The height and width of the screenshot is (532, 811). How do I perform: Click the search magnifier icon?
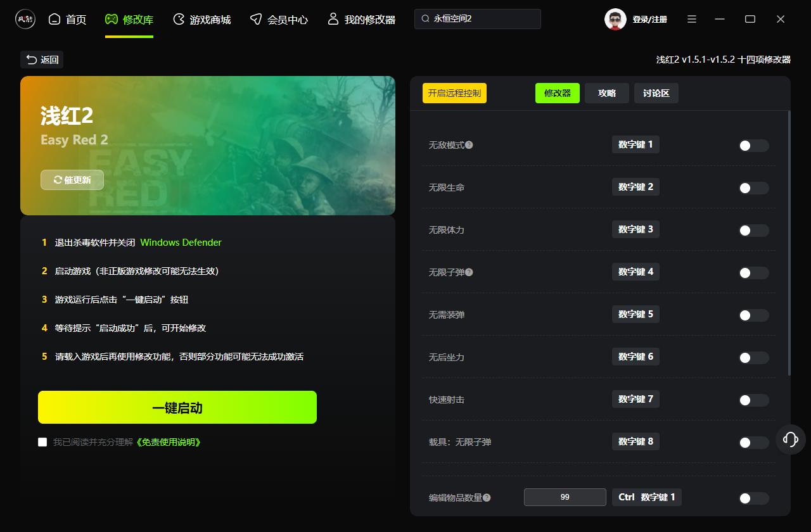(x=426, y=19)
